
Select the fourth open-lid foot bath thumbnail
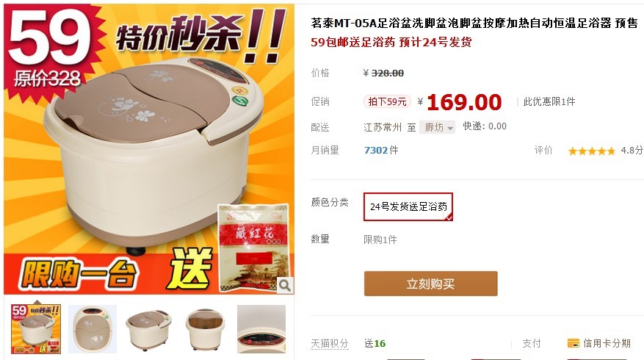205,329
